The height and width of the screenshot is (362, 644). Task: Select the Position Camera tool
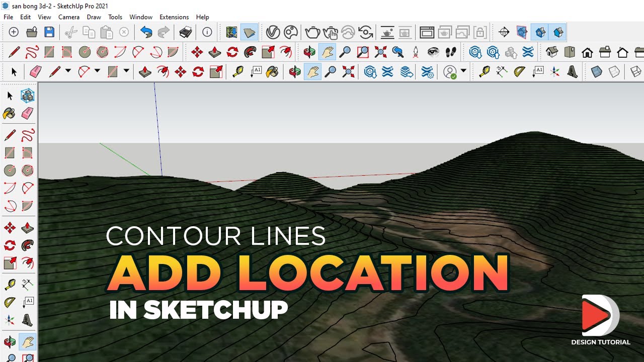pyautogui.click(x=416, y=52)
